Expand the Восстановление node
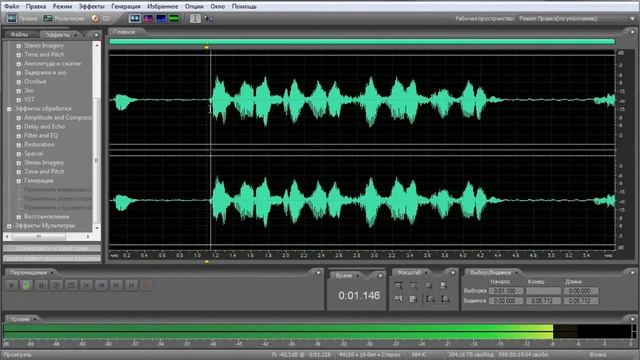This screenshot has height=360, width=640. coord(18,217)
